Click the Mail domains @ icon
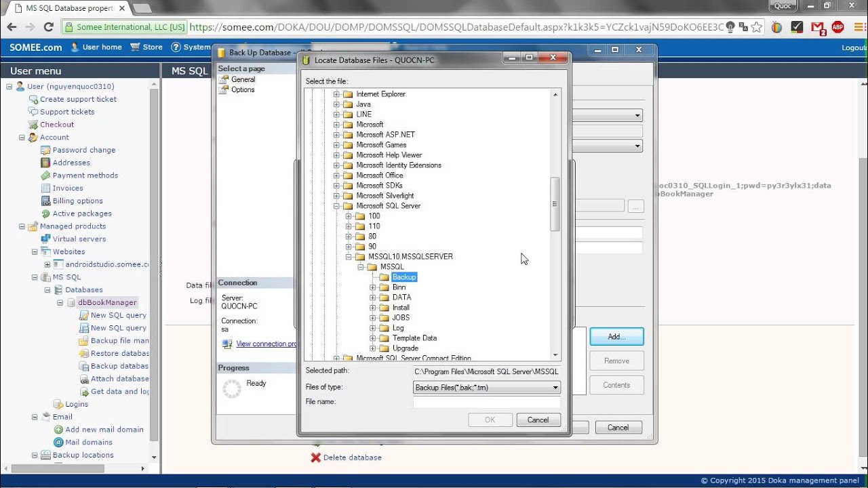This screenshot has height=488, width=868. click(58, 443)
